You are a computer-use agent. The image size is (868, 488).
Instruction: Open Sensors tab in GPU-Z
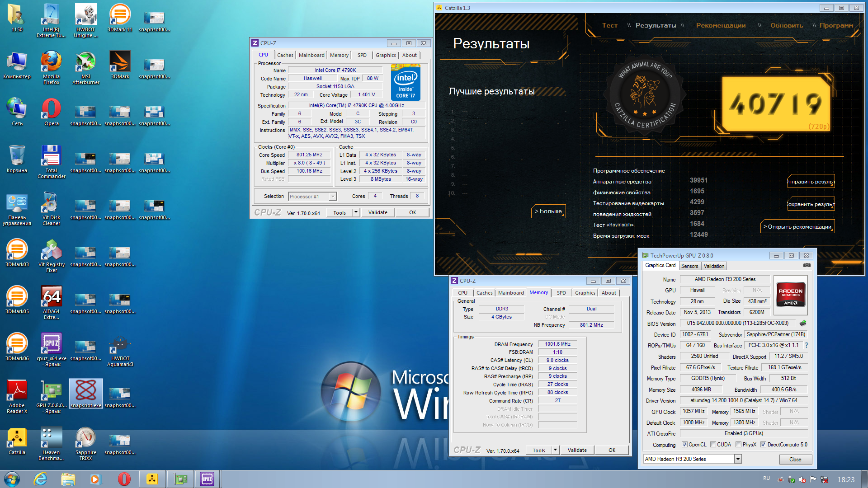(x=689, y=266)
